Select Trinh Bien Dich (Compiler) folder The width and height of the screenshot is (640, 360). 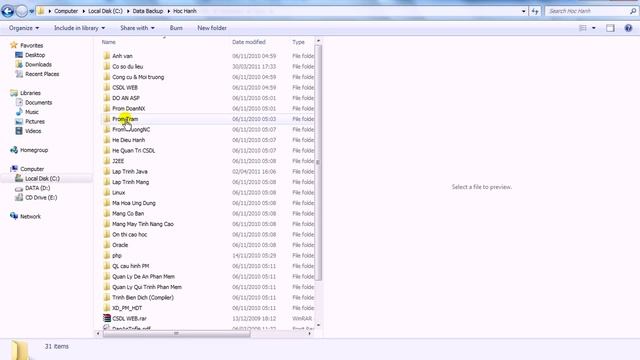click(x=143, y=298)
